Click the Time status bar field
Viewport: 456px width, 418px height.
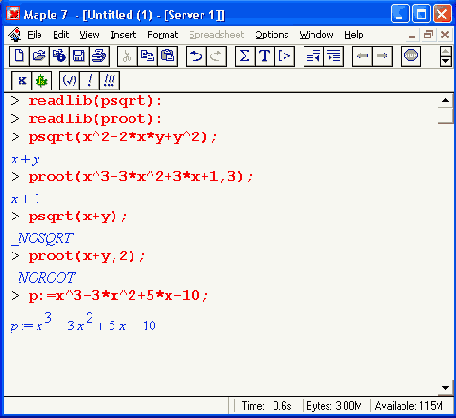(266, 406)
